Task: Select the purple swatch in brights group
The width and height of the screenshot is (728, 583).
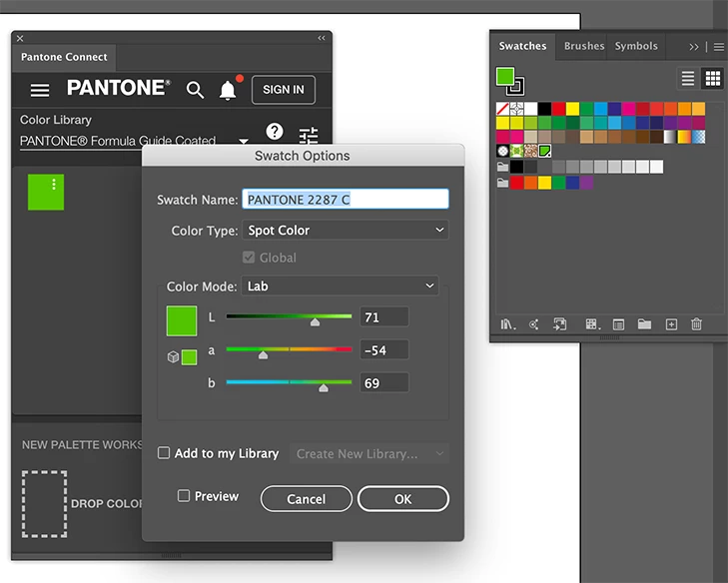Action: tap(586, 183)
